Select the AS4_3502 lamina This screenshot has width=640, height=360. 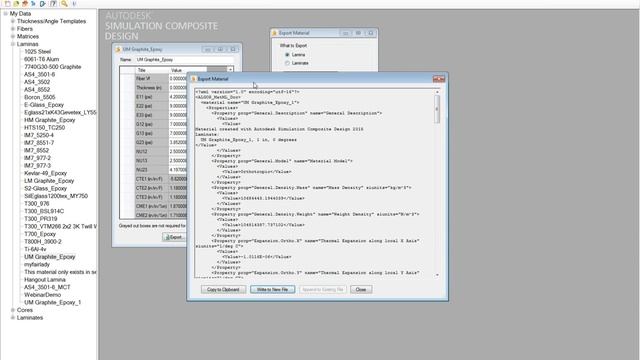coord(37,82)
